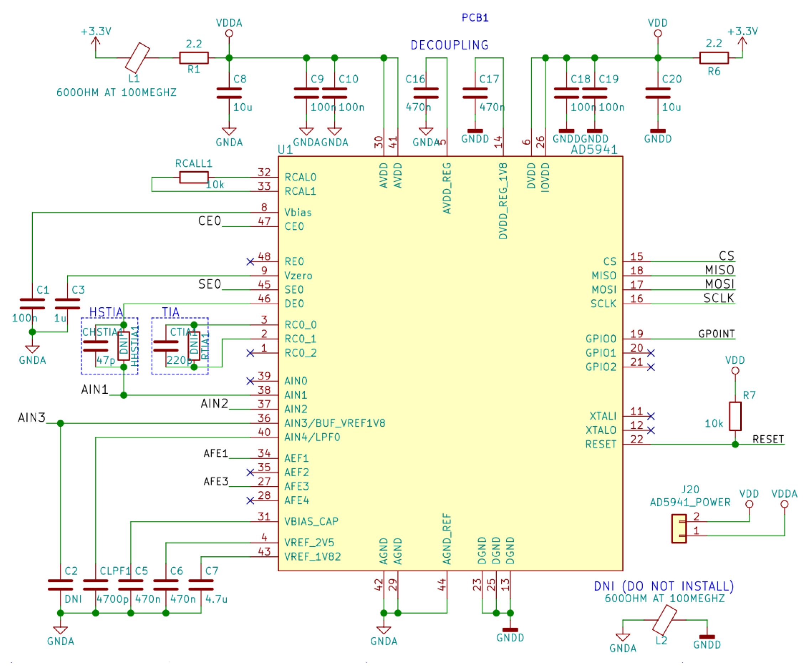Screen dimensions: 809x672
Task: Click the PCB1 sheet title text
Action: coord(475,17)
